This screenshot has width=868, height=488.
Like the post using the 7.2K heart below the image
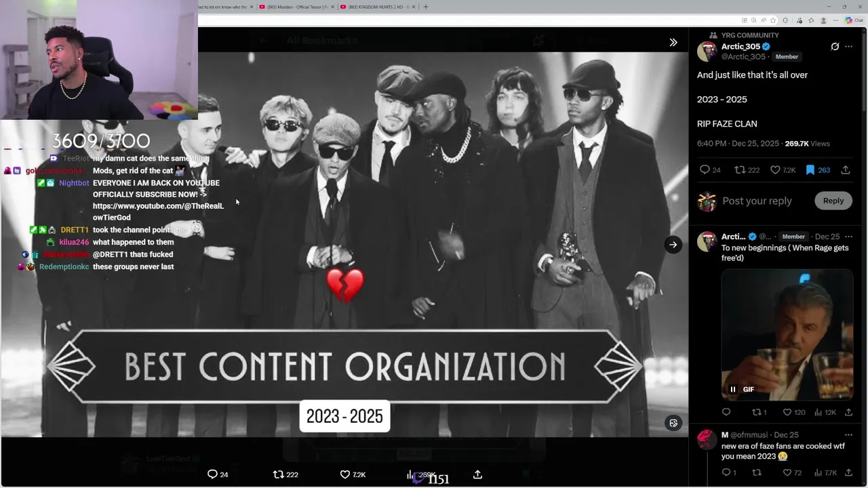tap(353, 474)
